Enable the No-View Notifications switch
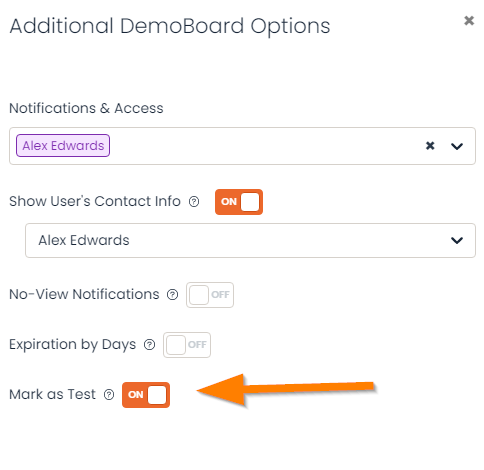Screen dimensions: 484x470 210,295
